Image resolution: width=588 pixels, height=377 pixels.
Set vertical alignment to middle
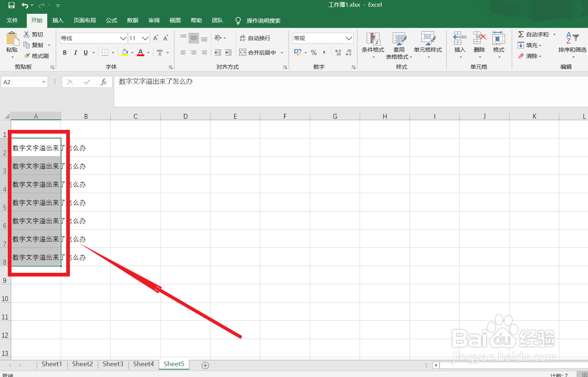tap(194, 38)
